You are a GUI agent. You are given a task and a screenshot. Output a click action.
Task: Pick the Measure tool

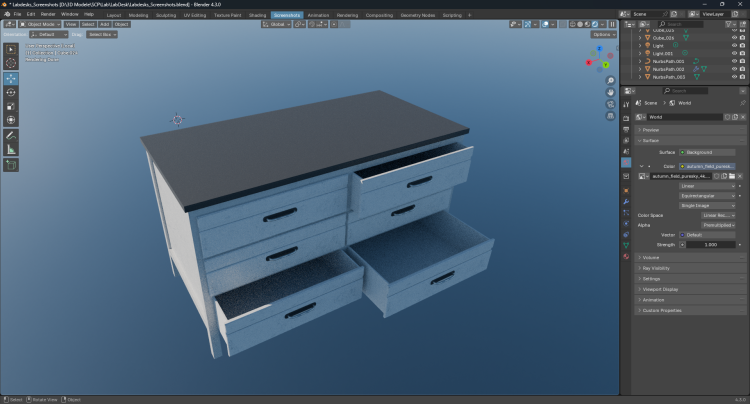coord(12,149)
